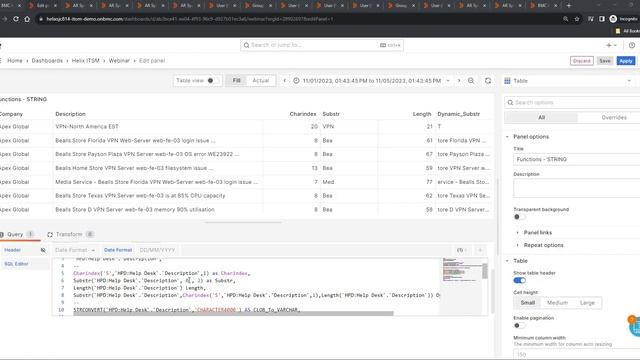Set cell height to Medium
Screen dimensions: 640x360
(557, 303)
